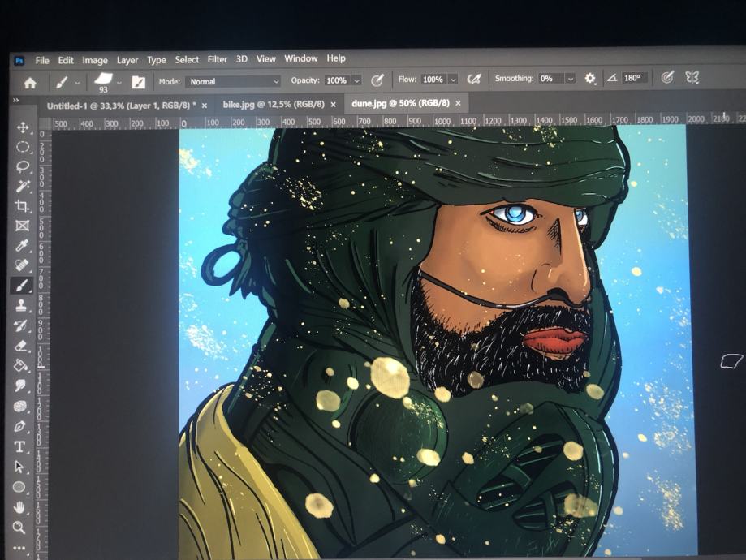Open the 3D menu

pos(242,59)
